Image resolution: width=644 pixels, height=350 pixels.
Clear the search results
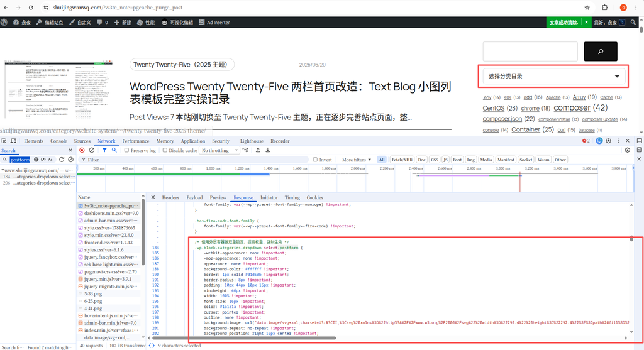pos(70,160)
